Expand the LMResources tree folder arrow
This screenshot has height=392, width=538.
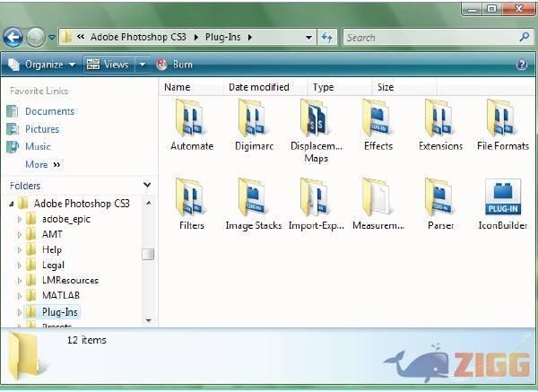pyautogui.click(x=20, y=281)
